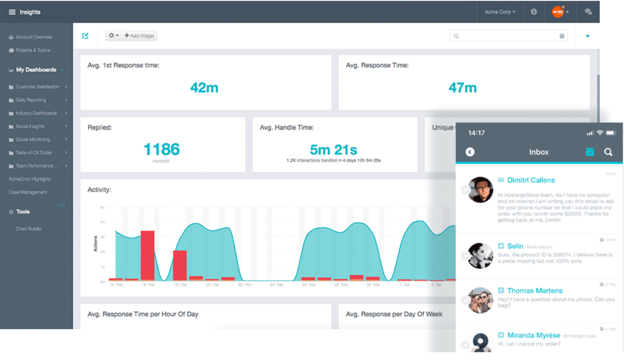The width and height of the screenshot is (624, 364).
Task: Tap the checkmark filter toggle in Inbox header
Action: tap(590, 152)
